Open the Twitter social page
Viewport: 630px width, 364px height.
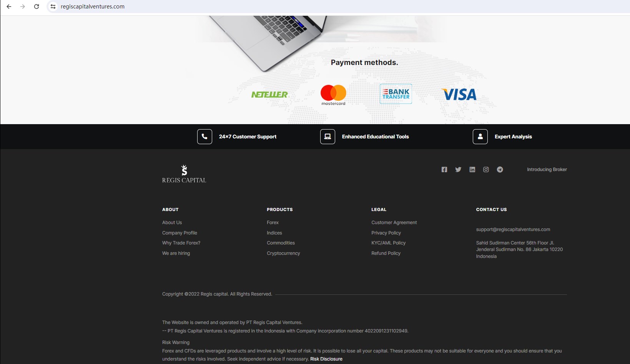458,170
